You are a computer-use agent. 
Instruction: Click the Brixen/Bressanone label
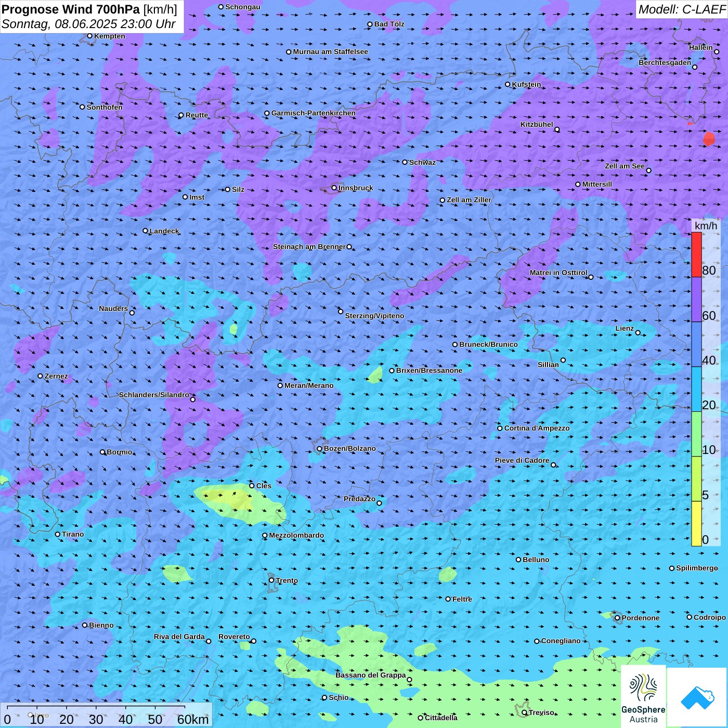429,370
